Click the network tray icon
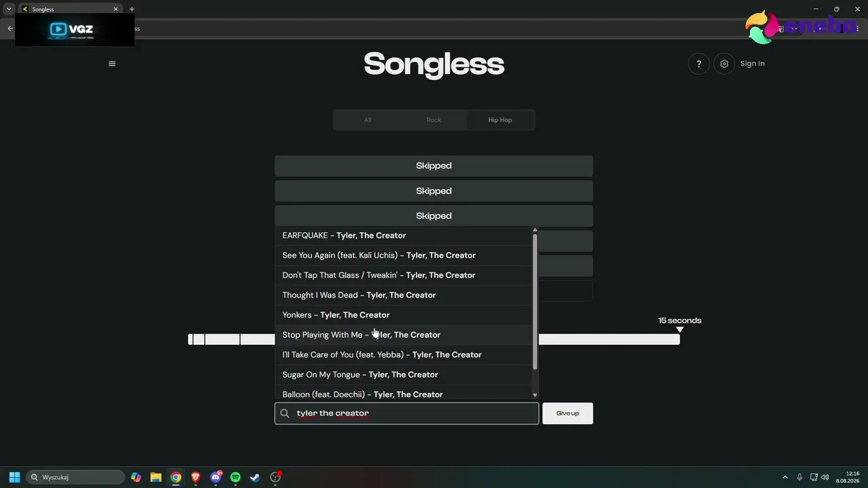 click(x=814, y=477)
